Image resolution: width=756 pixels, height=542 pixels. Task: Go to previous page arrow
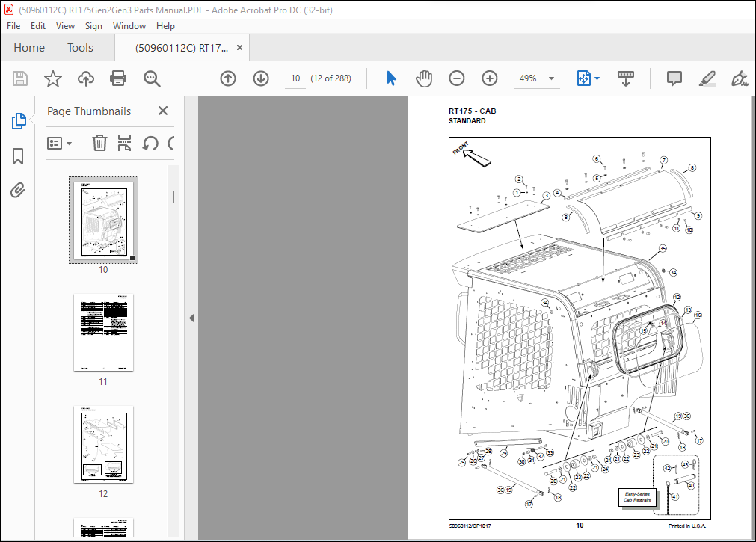tap(228, 78)
